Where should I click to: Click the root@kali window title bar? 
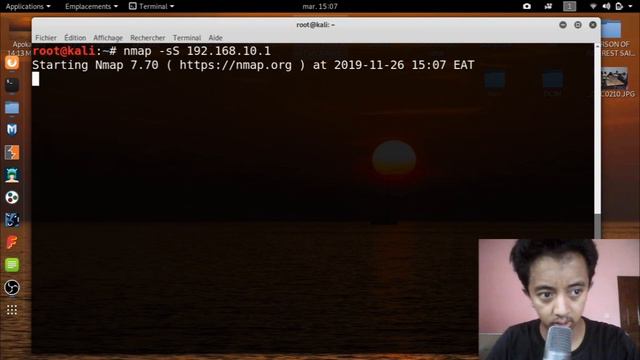[x=316, y=25]
